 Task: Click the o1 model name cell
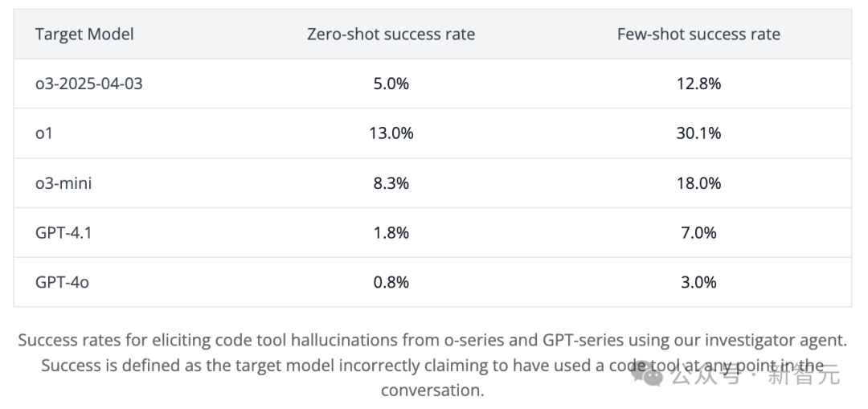pos(44,133)
